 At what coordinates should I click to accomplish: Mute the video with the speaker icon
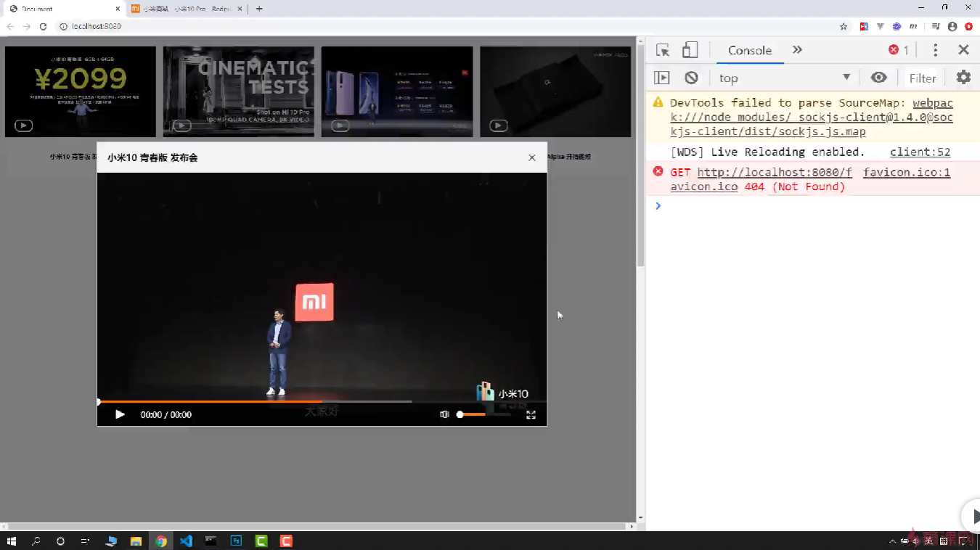(444, 414)
